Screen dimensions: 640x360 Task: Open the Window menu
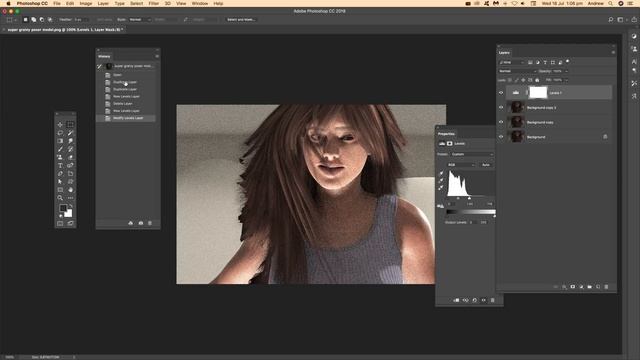(x=200, y=3)
